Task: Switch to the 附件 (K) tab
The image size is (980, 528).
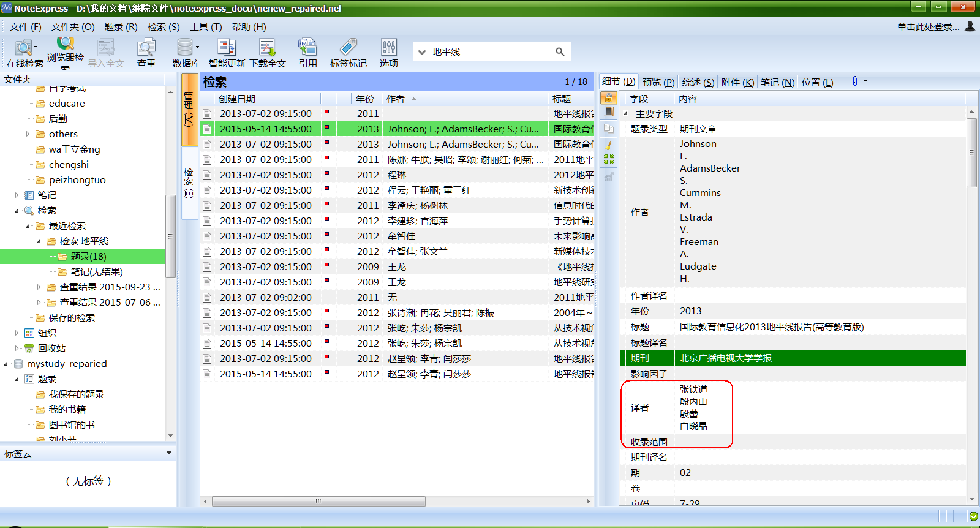Action: click(737, 82)
